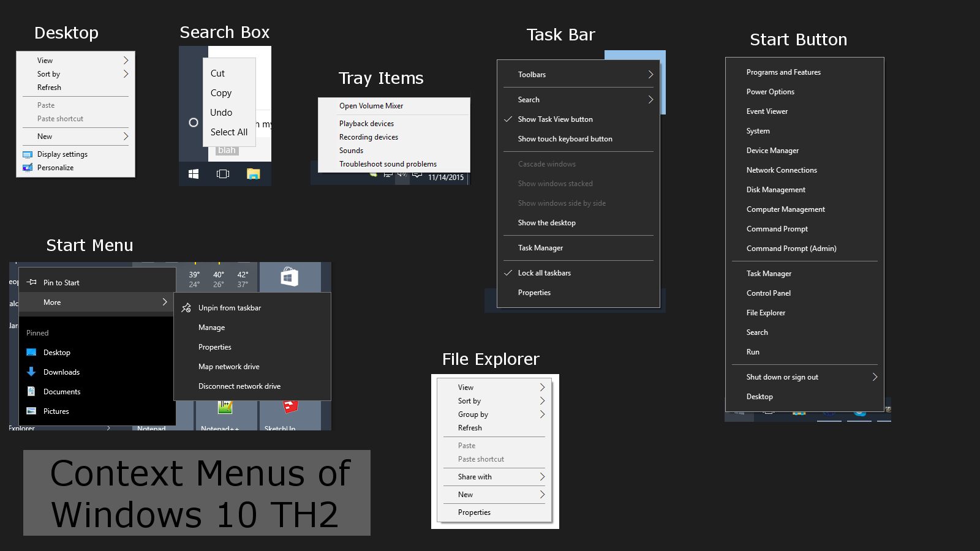Choose Cut in Search Box menu
Image resolution: width=980 pixels, height=551 pixels.
217,73
